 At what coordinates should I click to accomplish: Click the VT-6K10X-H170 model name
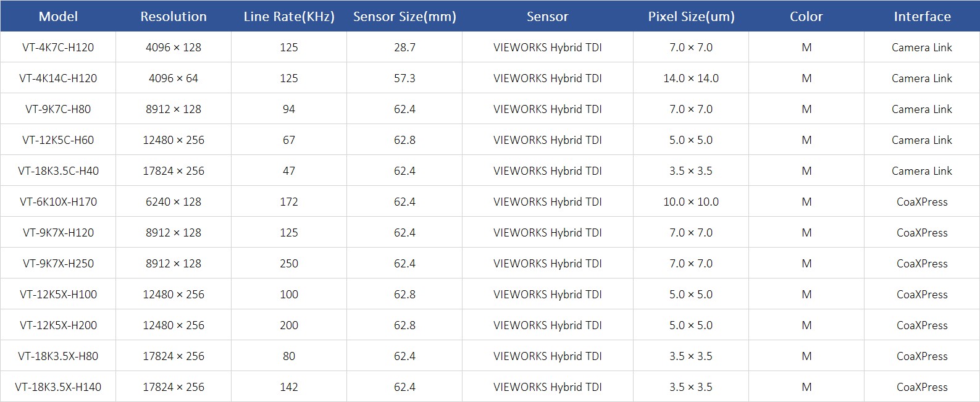[x=58, y=202]
